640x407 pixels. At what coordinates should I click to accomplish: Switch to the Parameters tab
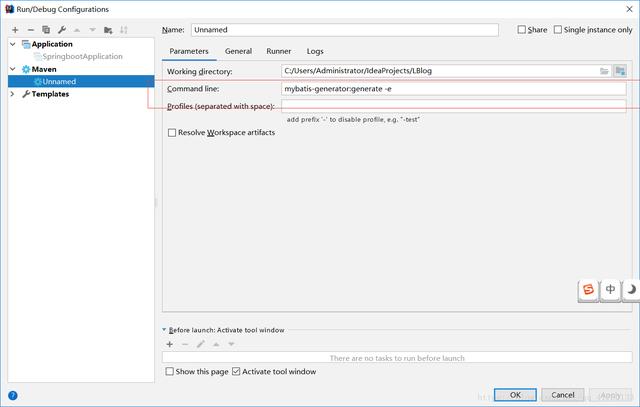coord(189,51)
